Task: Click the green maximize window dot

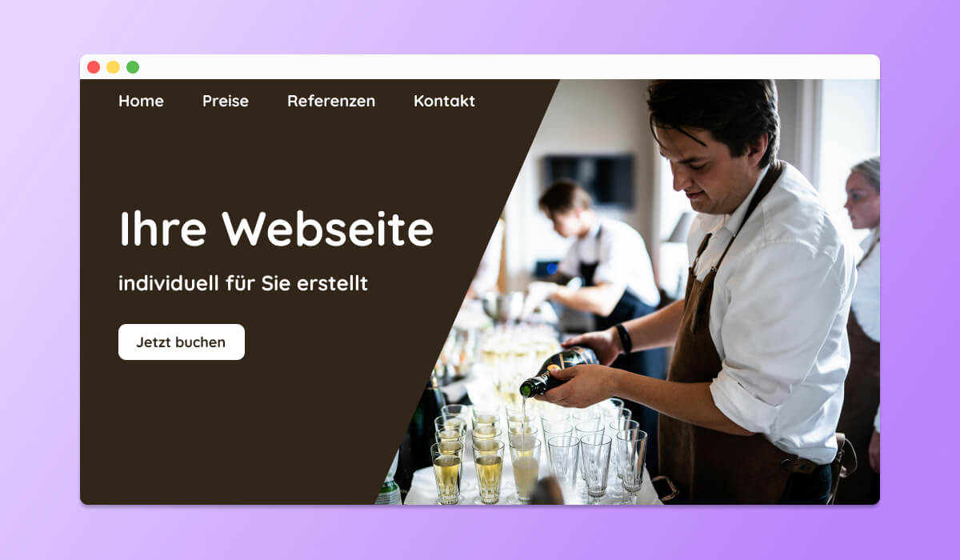Action: coord(133,67)
